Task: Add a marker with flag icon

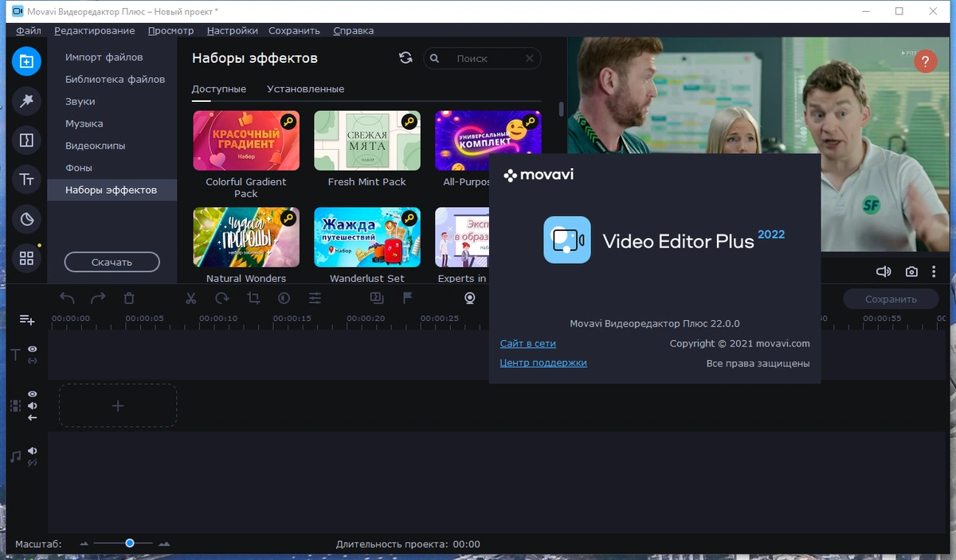Action: [407, 298]
